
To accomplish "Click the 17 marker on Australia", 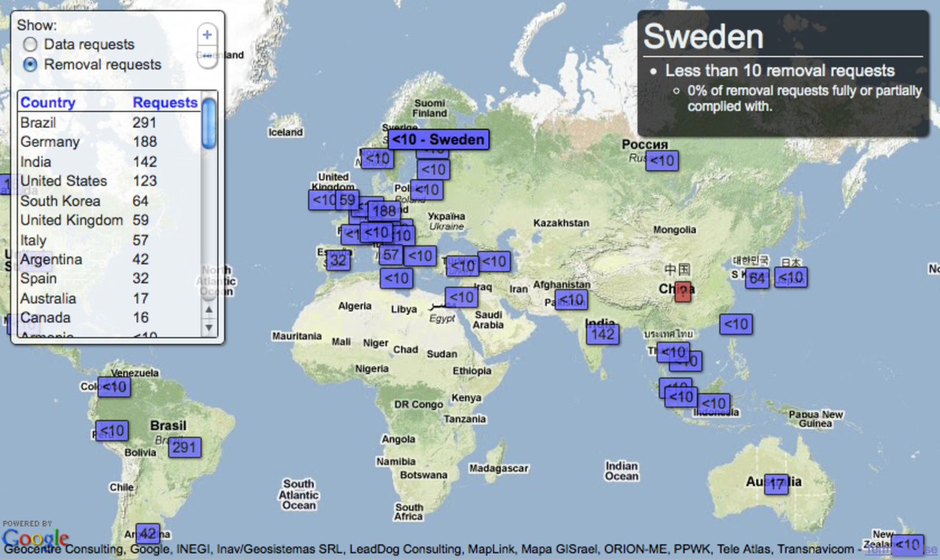I will (x=776, y=484).
